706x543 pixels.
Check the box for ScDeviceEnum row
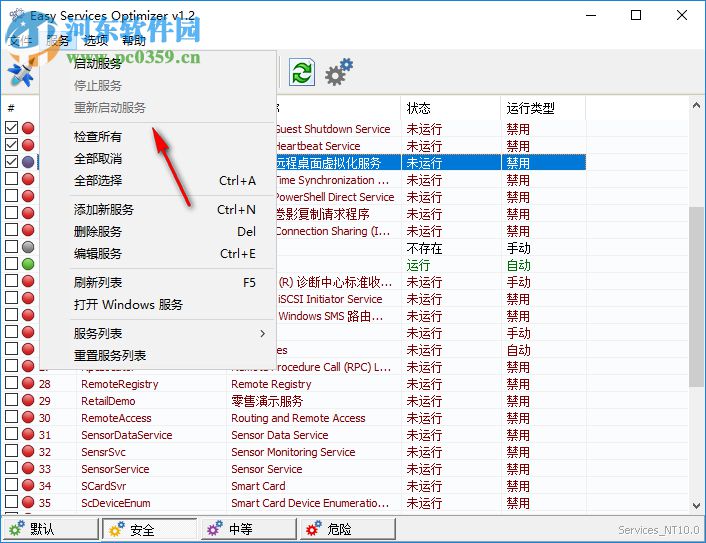(12, 502)
